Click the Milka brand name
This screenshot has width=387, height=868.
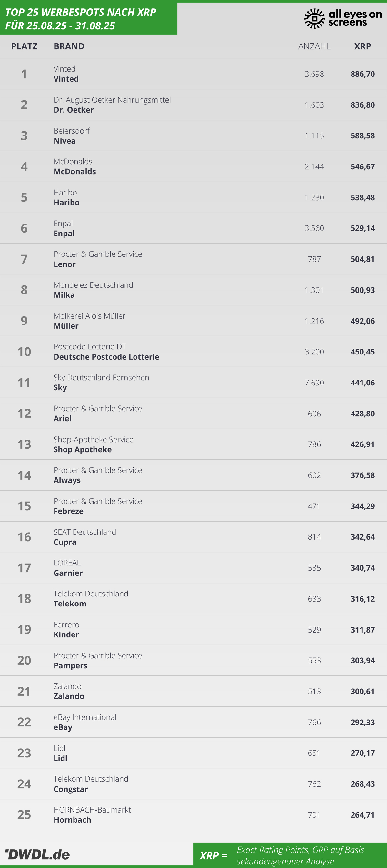(64, 295)
